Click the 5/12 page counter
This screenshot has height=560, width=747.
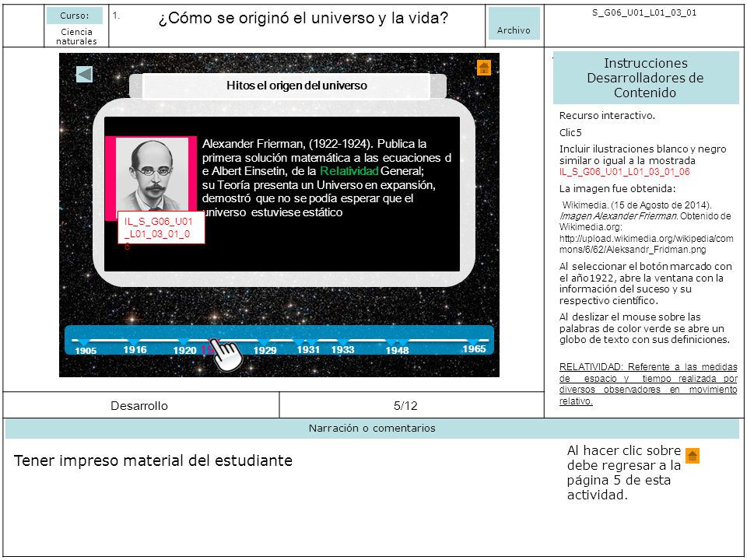point(405,406)
